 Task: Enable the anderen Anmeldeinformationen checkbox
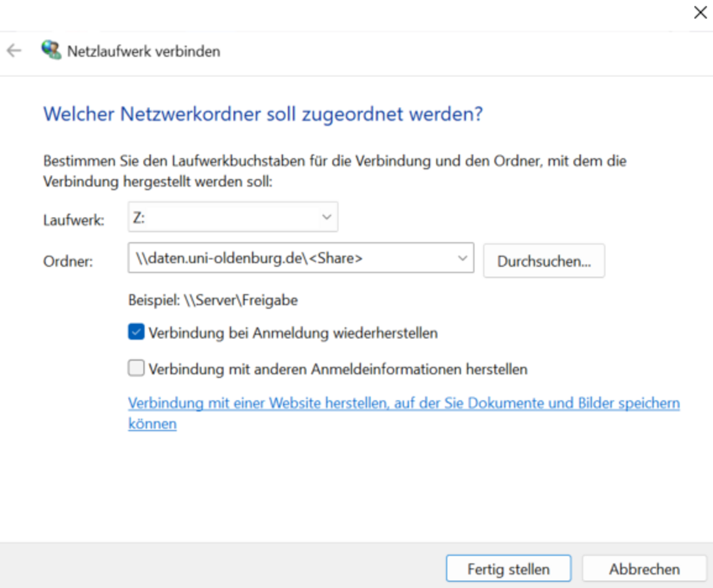[136, 369]
